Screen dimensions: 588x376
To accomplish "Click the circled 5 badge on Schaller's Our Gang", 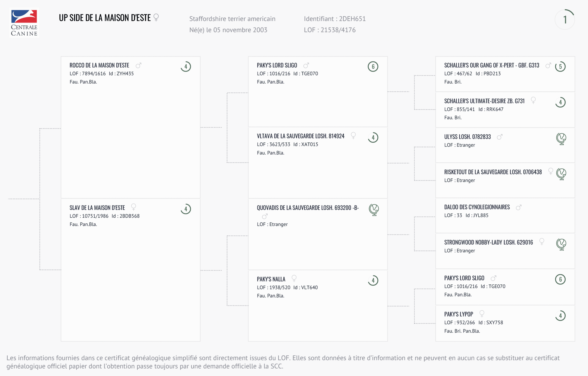I will [560, 66].
